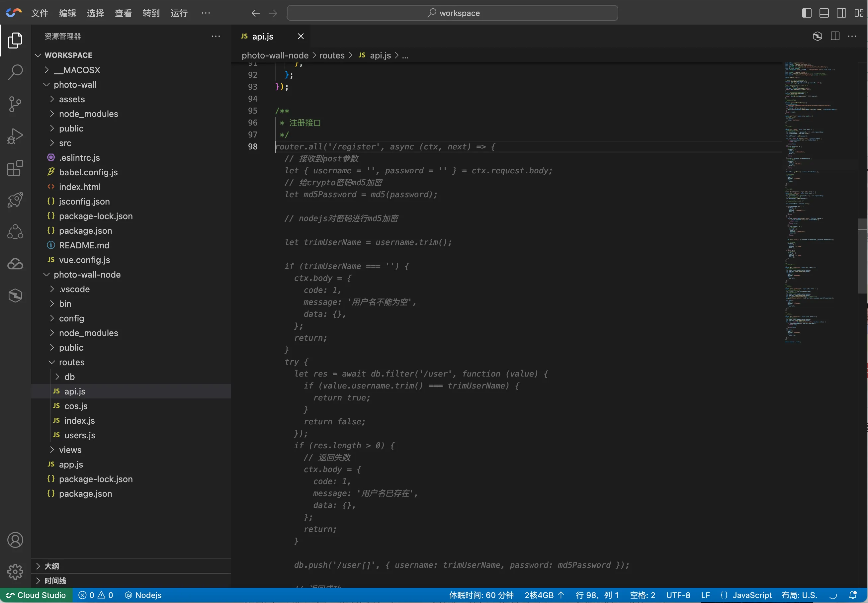This screenshot has height=603, width=868.
Task: Toggle the secondary sidebar visibility
Action: coord(841,13)
